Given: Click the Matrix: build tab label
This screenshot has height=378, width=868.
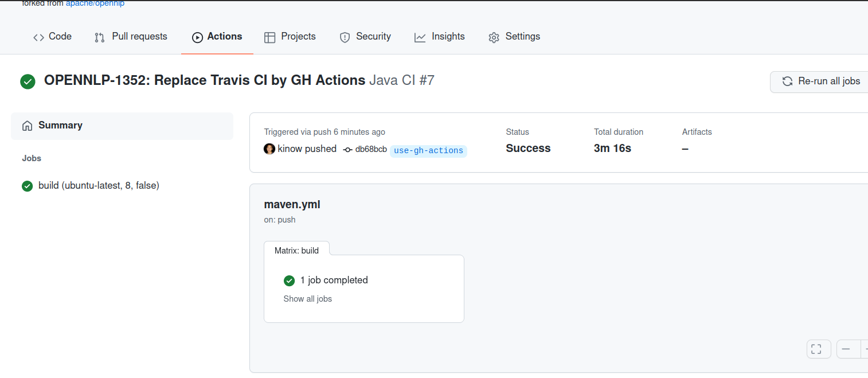Looking at the screenshot, I should click(296, 250).
